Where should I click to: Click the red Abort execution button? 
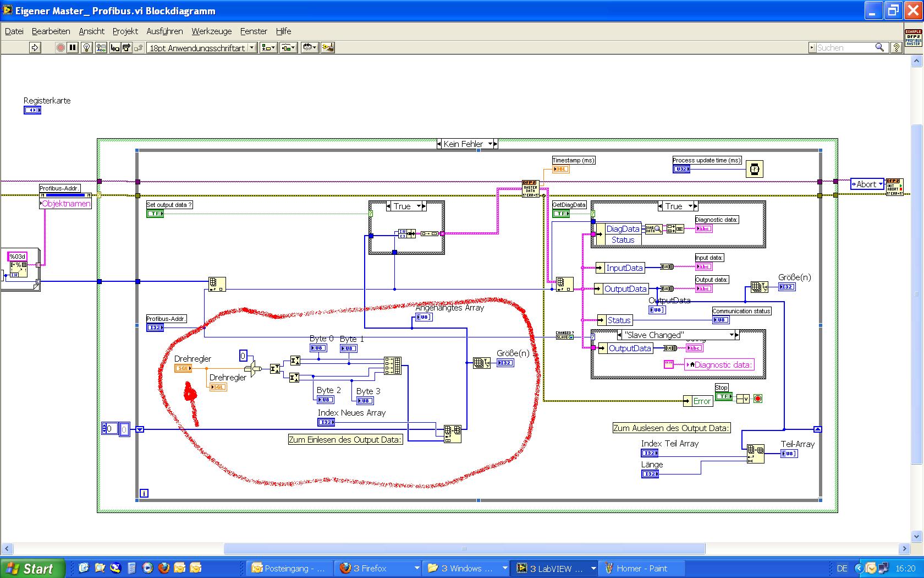click(x=61, y=48)
